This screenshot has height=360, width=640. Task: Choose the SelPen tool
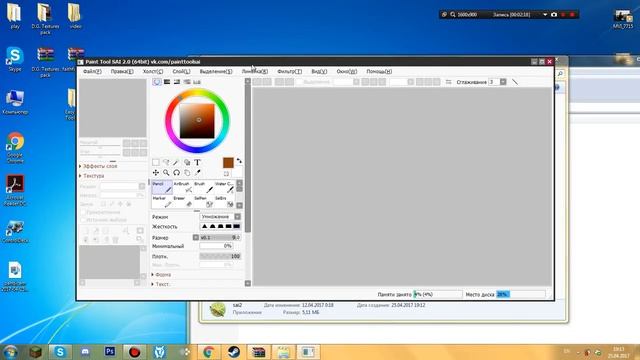(x=204, y=202)
